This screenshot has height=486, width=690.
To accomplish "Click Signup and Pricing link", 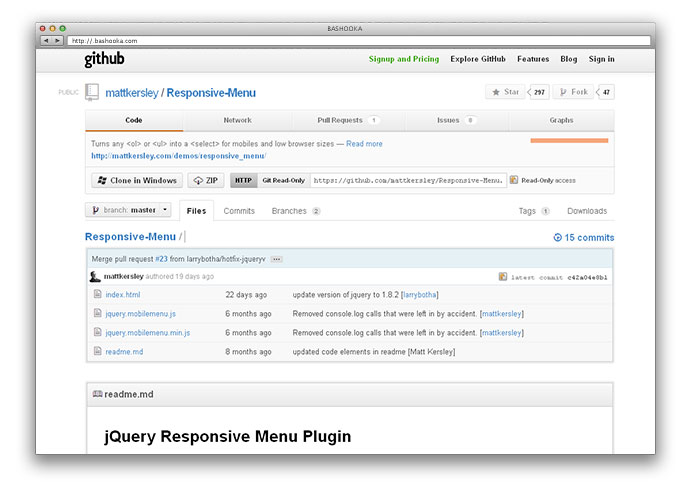I will [404, 59].
